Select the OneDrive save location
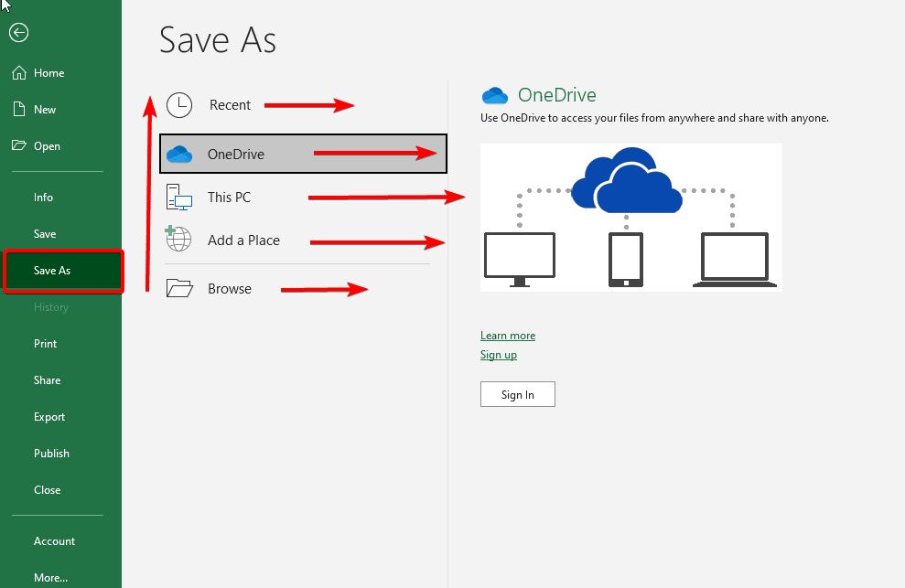The image size is (905, 588). pos(303,154)
